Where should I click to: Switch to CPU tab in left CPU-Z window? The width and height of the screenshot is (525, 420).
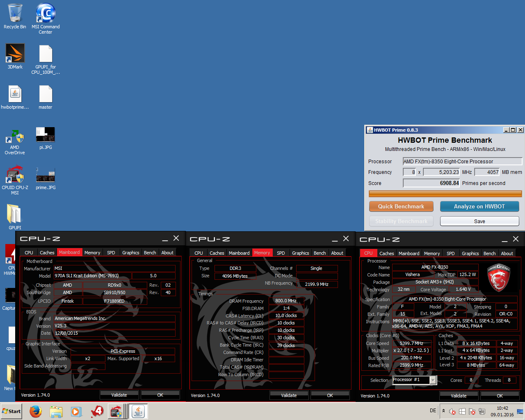coord(29,253)
